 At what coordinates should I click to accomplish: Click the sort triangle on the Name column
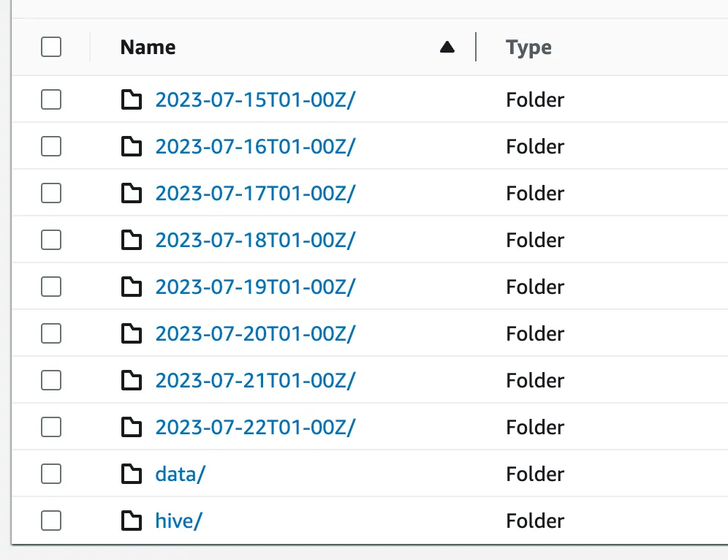pos(447,47)
